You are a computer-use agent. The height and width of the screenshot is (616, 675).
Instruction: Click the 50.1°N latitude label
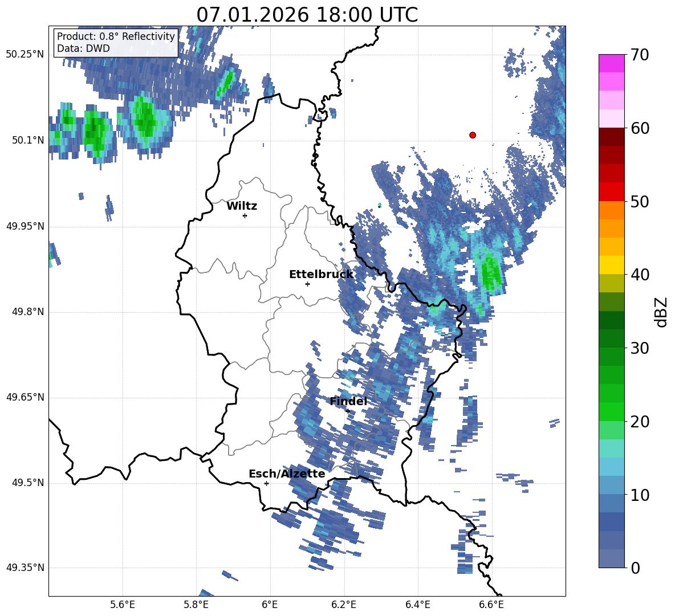pos(28,141)
